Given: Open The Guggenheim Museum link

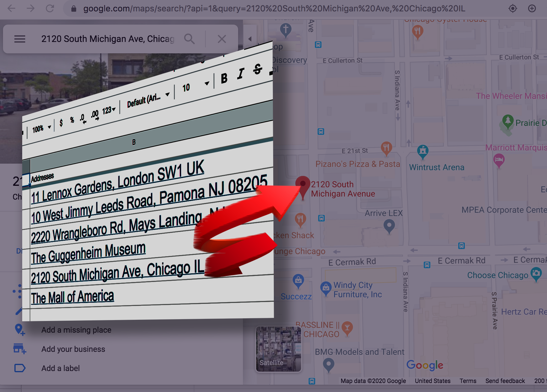Looking at the screenshot, I should click(88, 253).
